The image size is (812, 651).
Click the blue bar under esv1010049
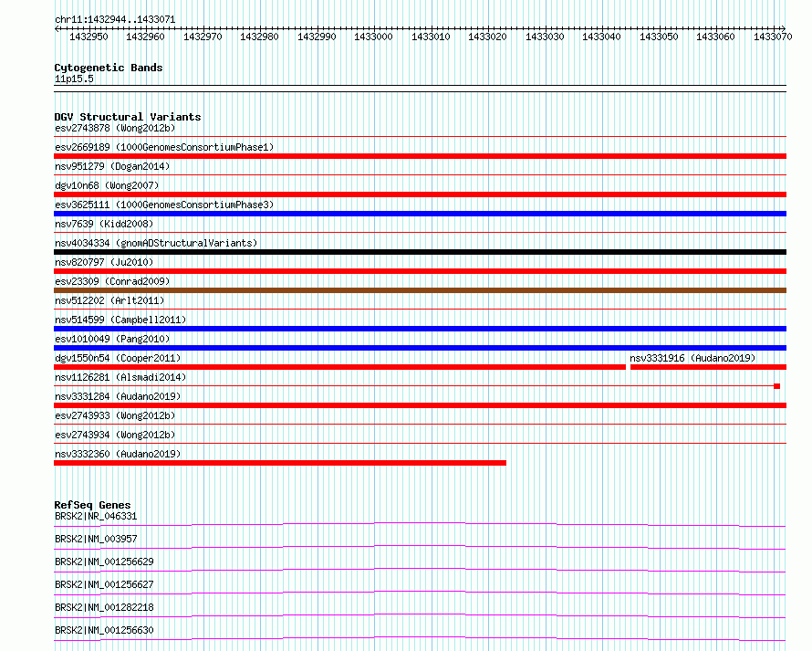[x=420, y=348]
